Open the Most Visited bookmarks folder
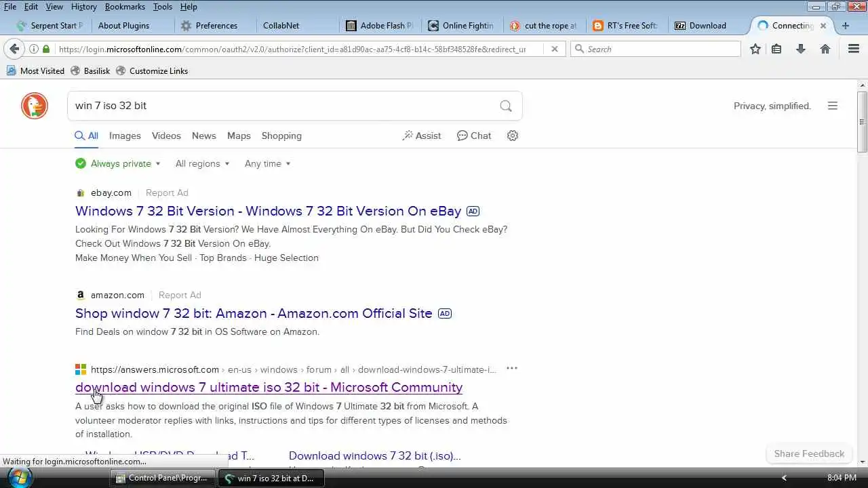 tap(36, 70)
